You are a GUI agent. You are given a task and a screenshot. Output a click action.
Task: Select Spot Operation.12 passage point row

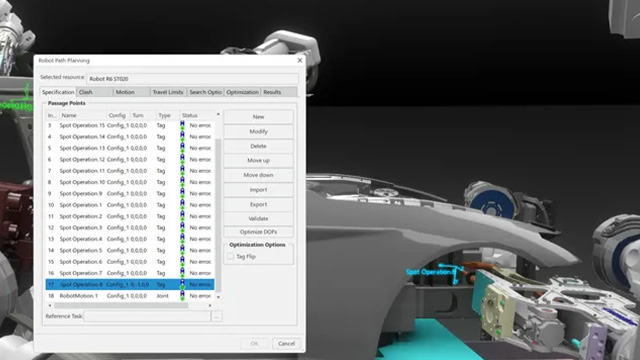point(130,160)
